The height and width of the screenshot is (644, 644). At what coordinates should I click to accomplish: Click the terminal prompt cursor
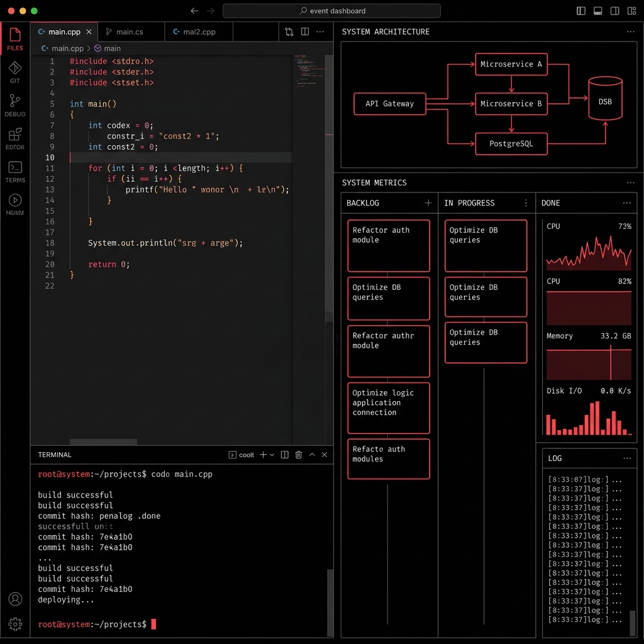pos(153,624)
